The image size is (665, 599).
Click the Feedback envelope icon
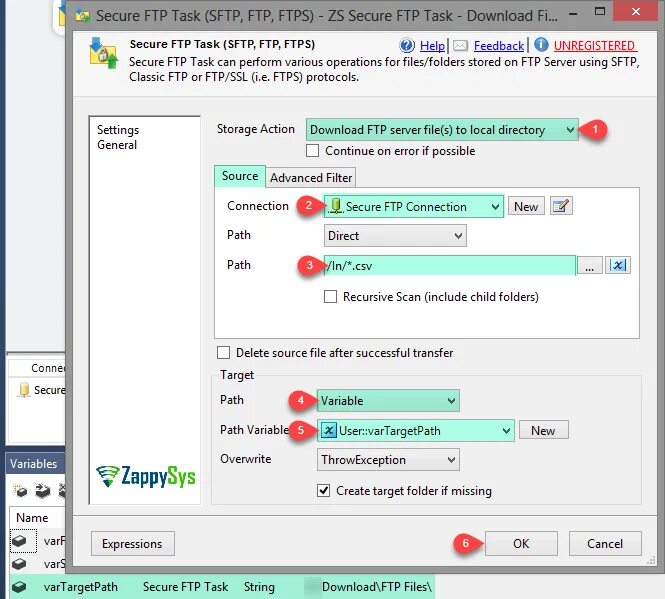(460, 45)
